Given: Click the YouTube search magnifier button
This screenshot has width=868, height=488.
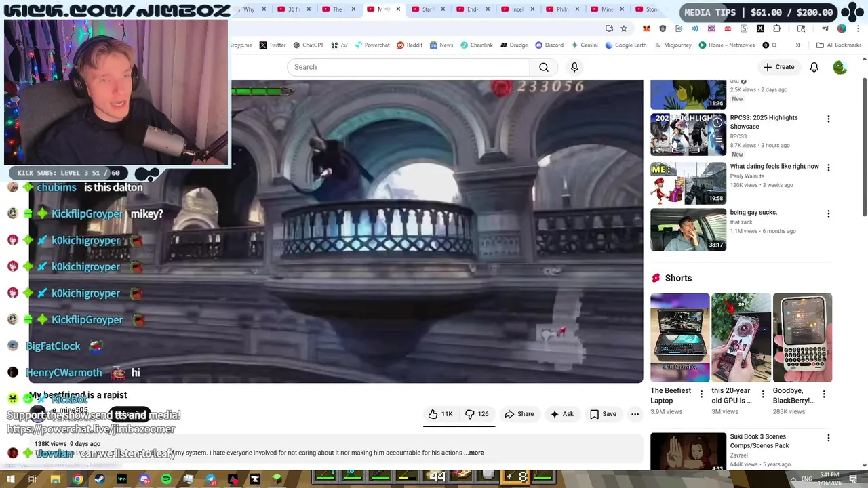Looking at the screenshot, I should (x=544, y=67).
